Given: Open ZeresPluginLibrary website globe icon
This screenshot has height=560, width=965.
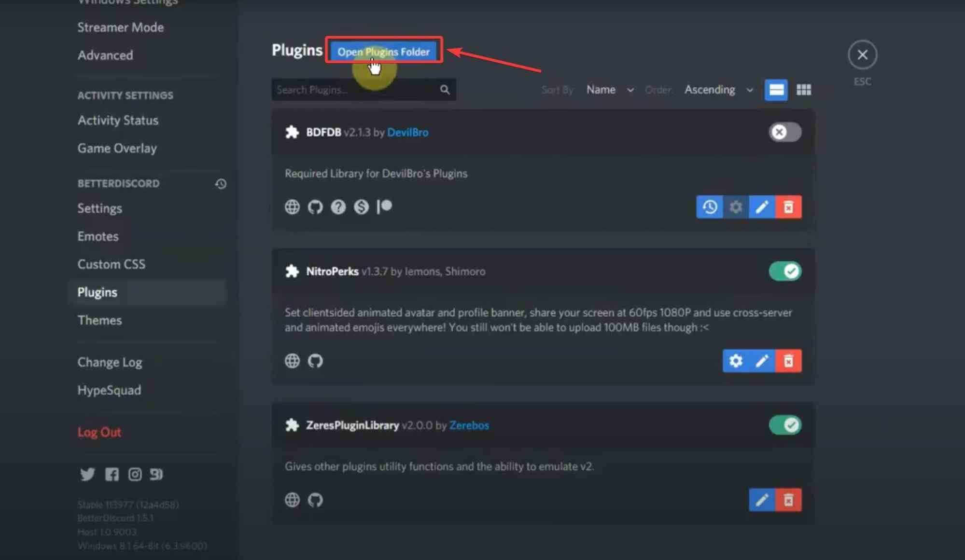Looking at the screenshot, I should point(292,500).
